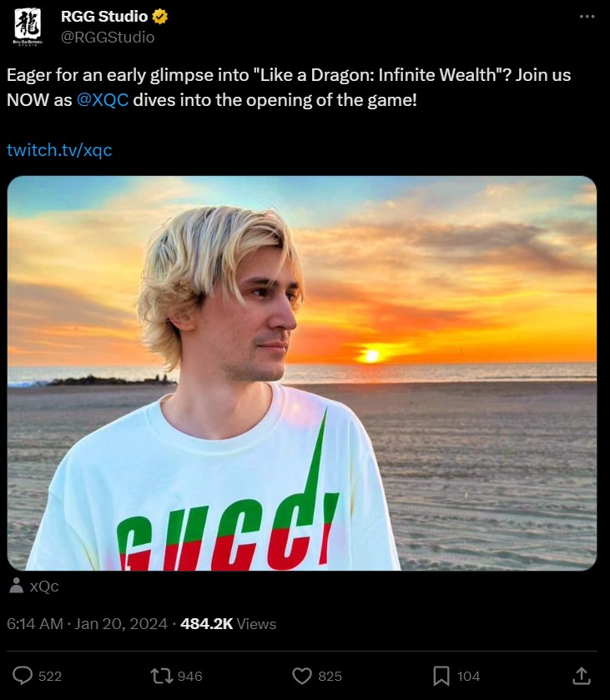Click the xQc tagged name label
610x700 pixels.
[x=44, y=587]
